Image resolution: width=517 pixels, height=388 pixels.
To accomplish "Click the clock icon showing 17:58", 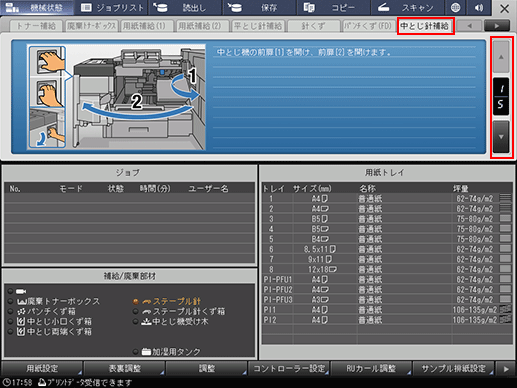I will click(6, 382).
